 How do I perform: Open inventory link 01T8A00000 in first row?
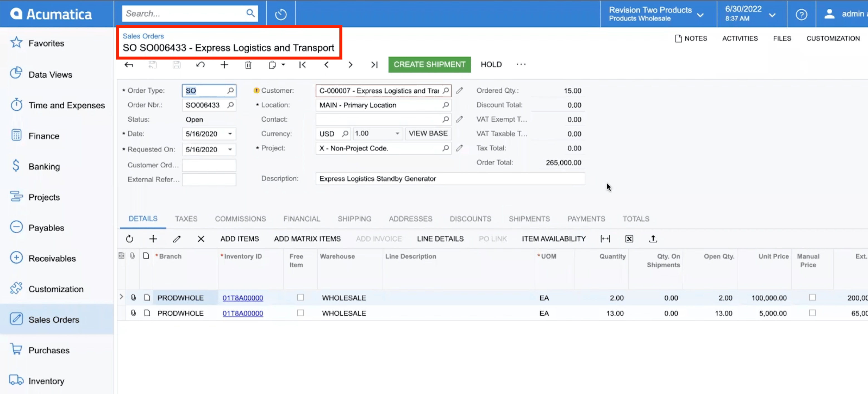242,298
